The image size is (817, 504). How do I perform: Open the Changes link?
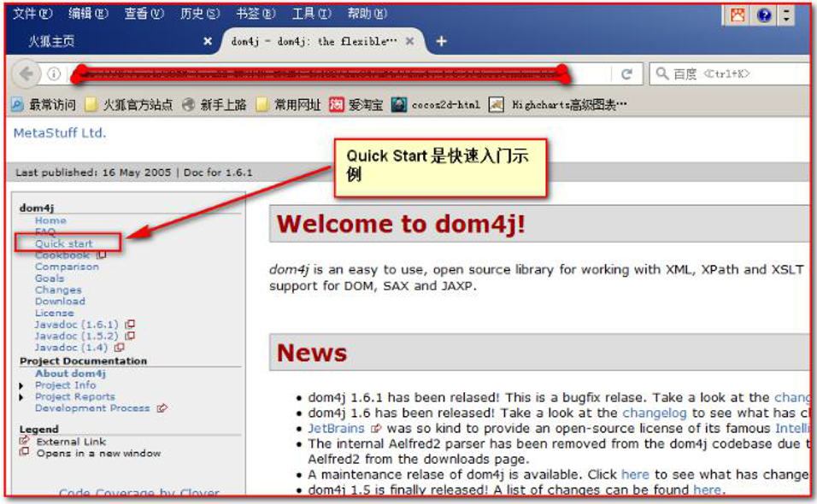pos(58,290)
